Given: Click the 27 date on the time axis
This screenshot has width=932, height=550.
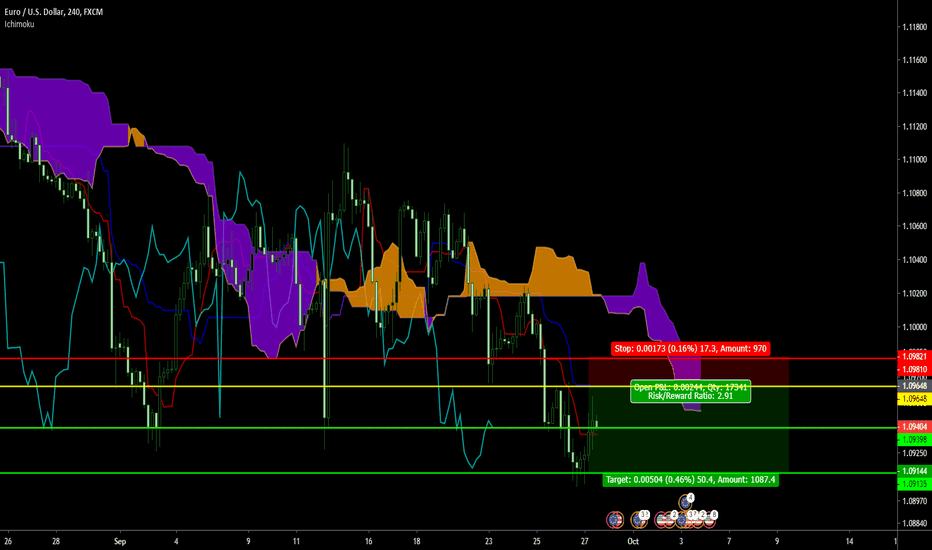Looking at the screenshot, I should (x=585, y=541).
